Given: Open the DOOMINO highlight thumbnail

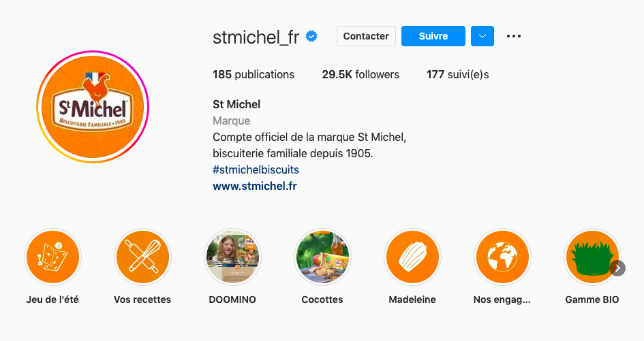Looking at the screenshot, I should pos(232,257).
